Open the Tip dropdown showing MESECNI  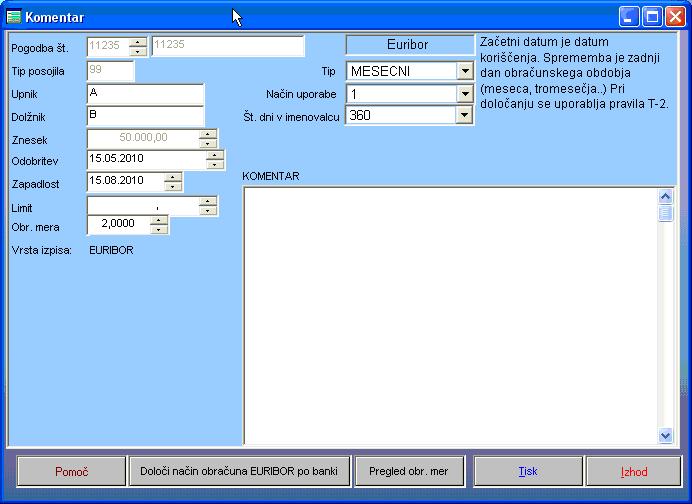coord(464,71)
